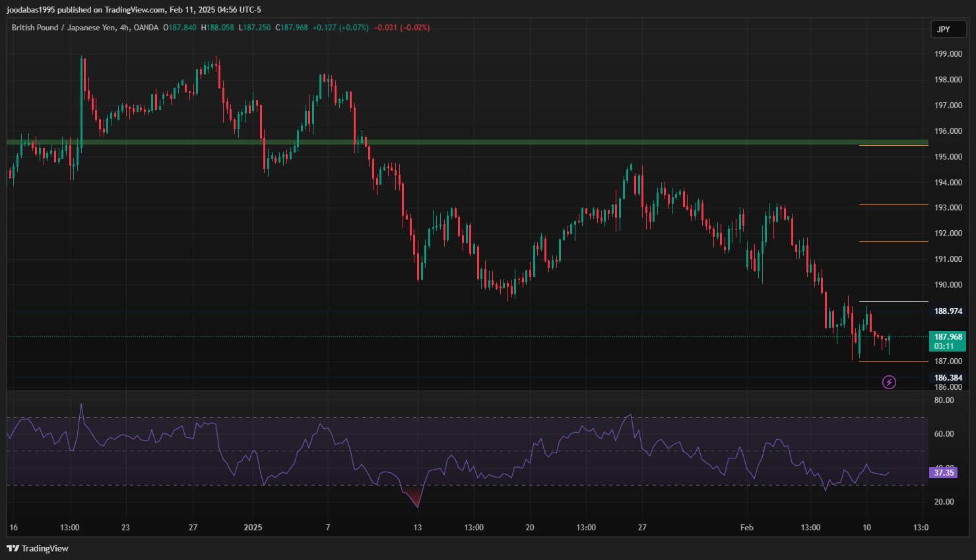Click the purple lightning bolt event icon

pos(889,382)
